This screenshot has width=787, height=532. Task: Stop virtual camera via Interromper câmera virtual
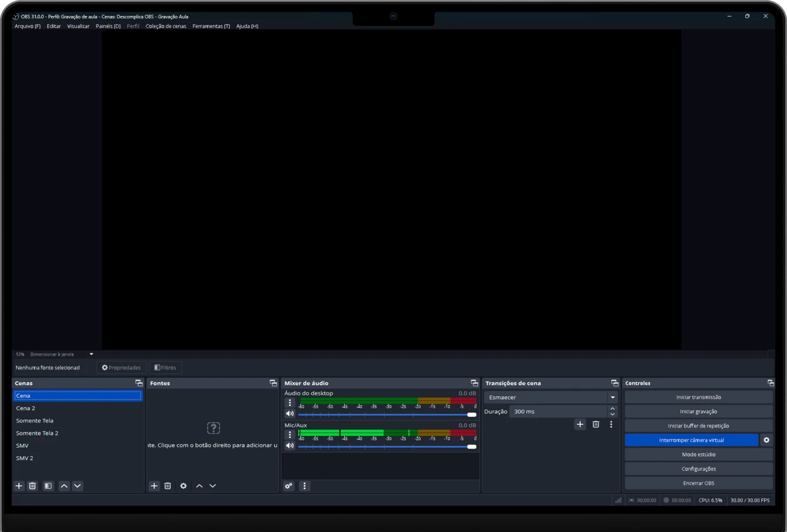(x=692, y=440)
